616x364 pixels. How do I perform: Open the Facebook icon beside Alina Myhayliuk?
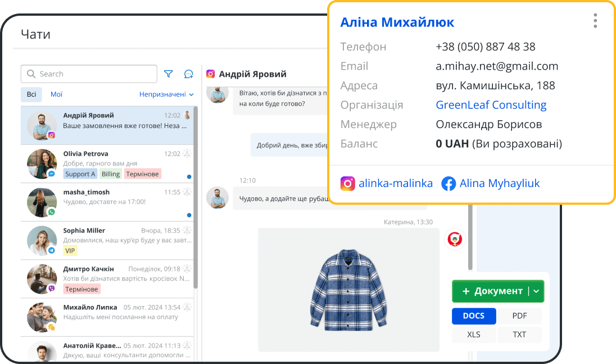(x=449, y=183)
